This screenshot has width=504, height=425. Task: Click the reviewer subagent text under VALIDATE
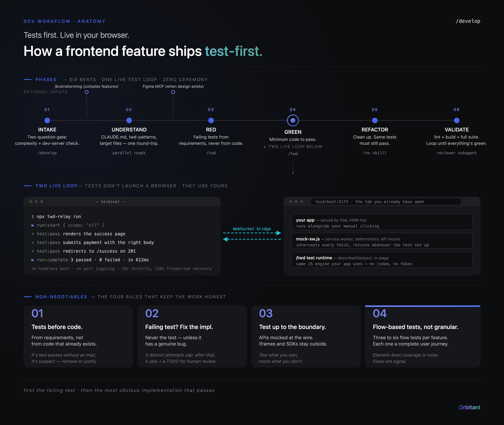pos(457,153)
